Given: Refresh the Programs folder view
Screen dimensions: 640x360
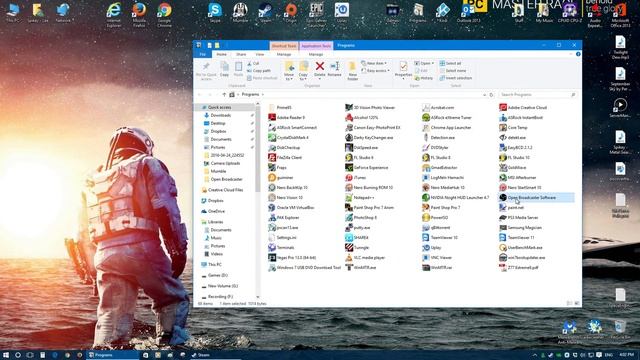Looking at the screenshot, I should click(491, 95).
